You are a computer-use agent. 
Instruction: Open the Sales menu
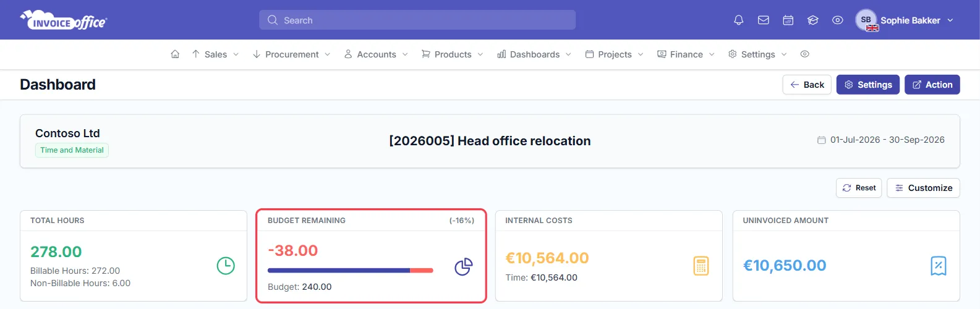(x=215, y=54)
